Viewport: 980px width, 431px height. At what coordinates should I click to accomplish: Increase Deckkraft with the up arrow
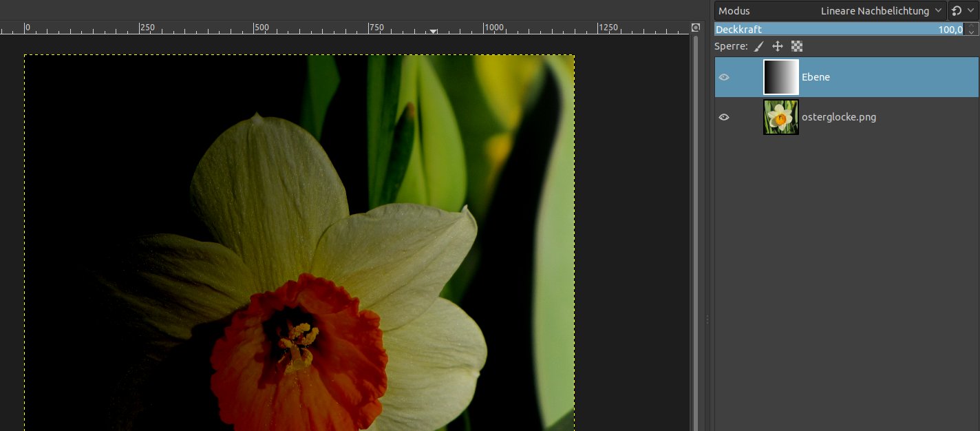(x=972, y=26)
